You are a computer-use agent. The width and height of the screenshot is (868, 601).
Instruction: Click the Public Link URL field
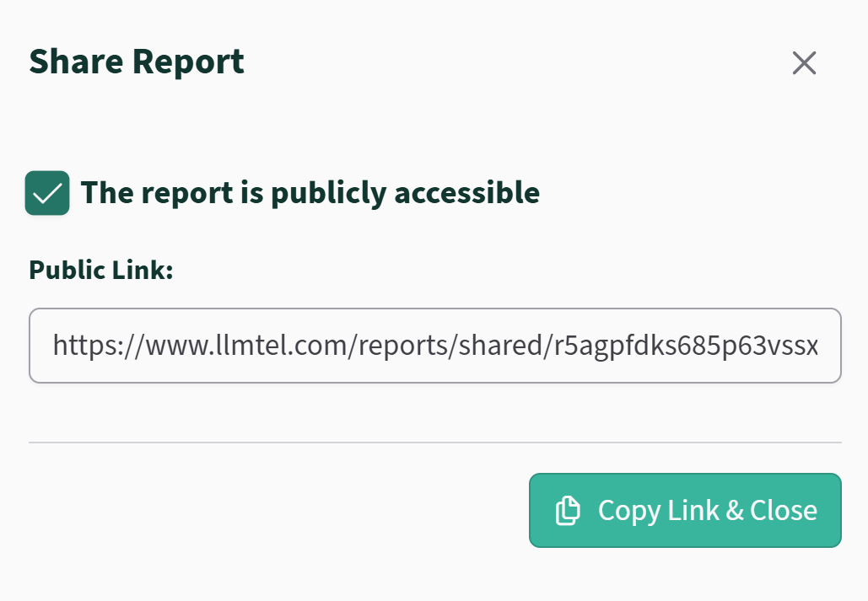point(434,346)
